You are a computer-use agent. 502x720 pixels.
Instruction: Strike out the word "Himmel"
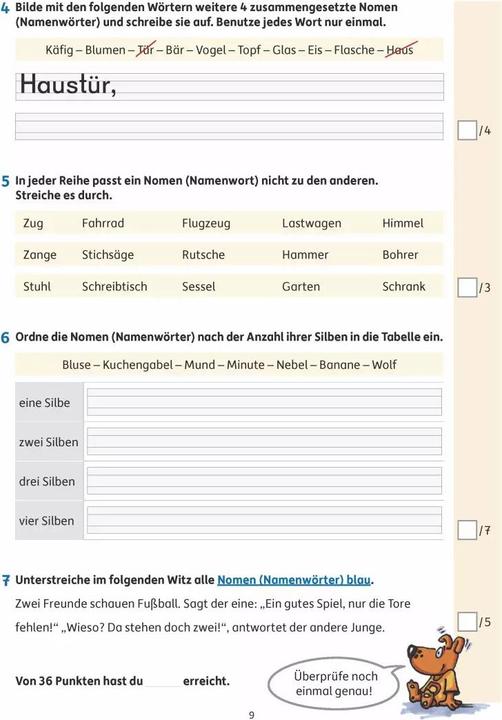403,223
